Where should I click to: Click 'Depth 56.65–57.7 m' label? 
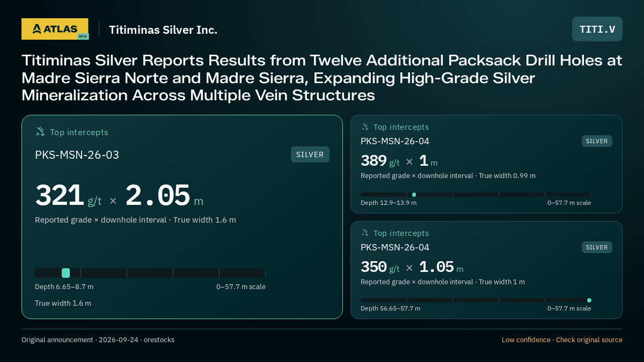[x=390, y=308]
